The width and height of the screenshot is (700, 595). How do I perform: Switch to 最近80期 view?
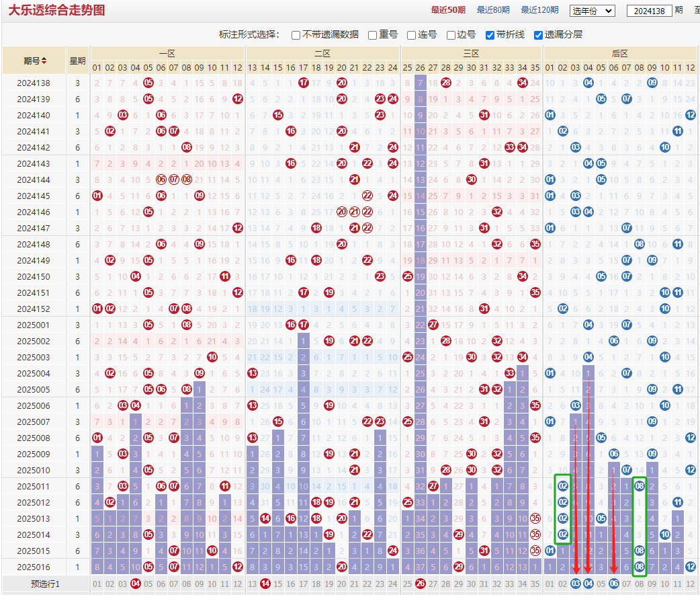[x=493, y=10]
